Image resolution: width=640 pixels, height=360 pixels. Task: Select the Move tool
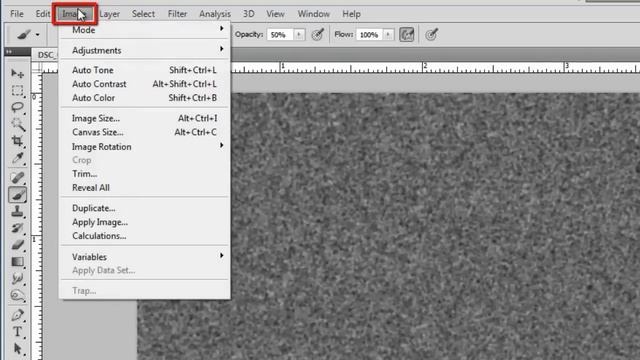[17, 73]
